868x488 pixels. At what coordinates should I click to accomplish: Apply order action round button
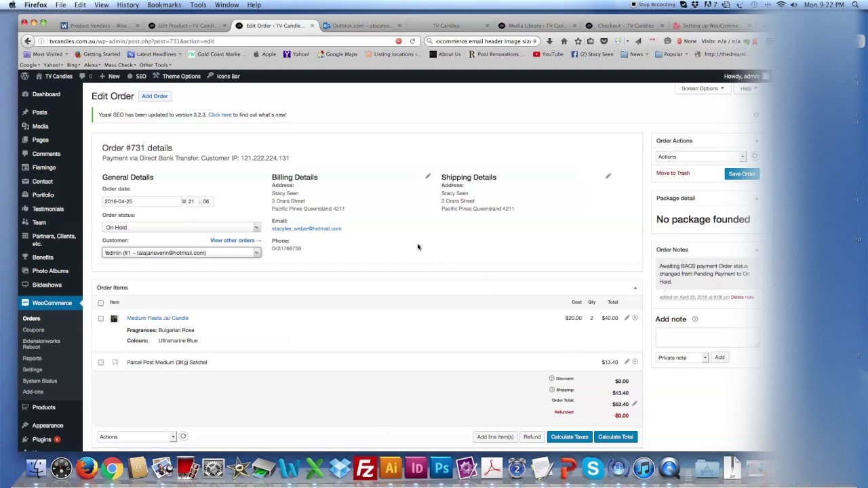754,157
